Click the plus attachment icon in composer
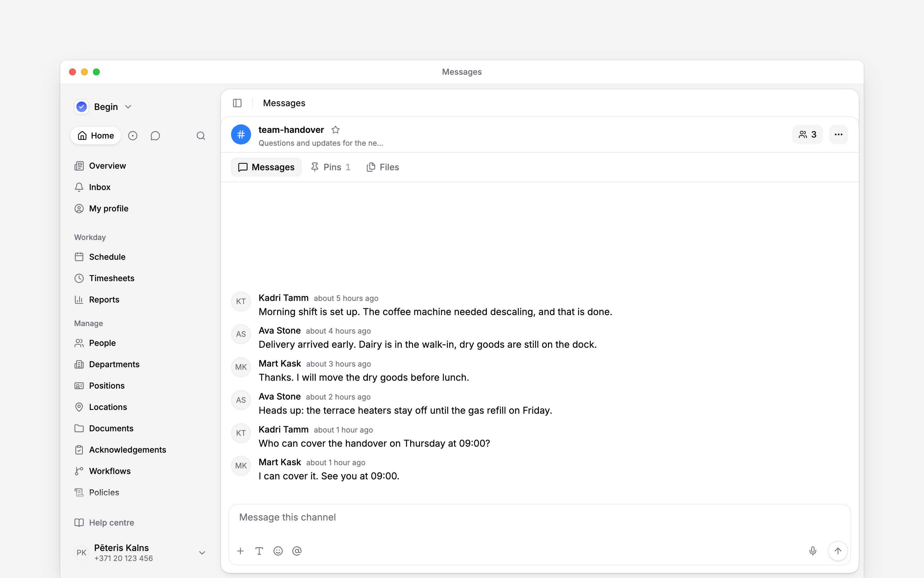The width and height of the screenshot is (924, 578). pos(240,551)
